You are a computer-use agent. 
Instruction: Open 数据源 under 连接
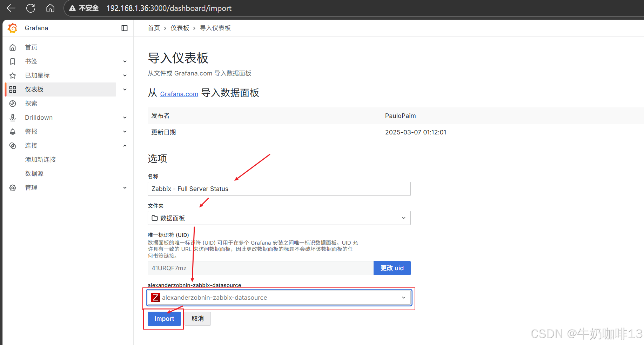(x=34, y=174)
